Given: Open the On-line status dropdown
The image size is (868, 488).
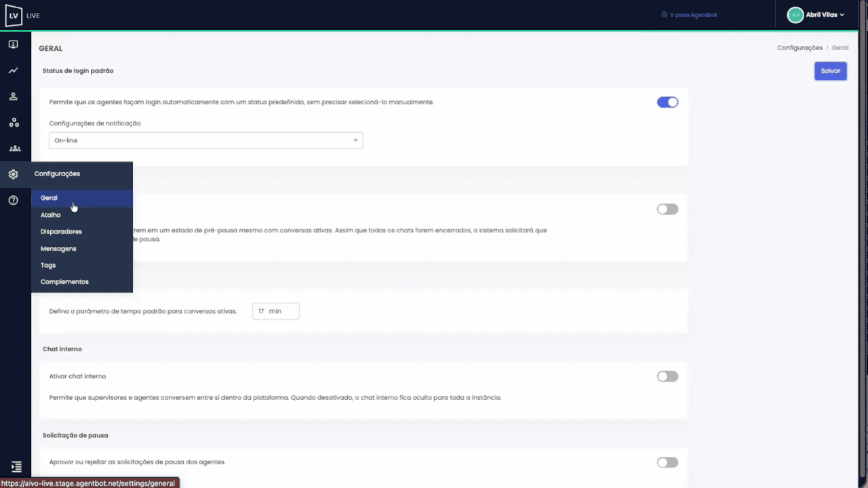Looking at the screenshot, I should (x=206, y=140).
